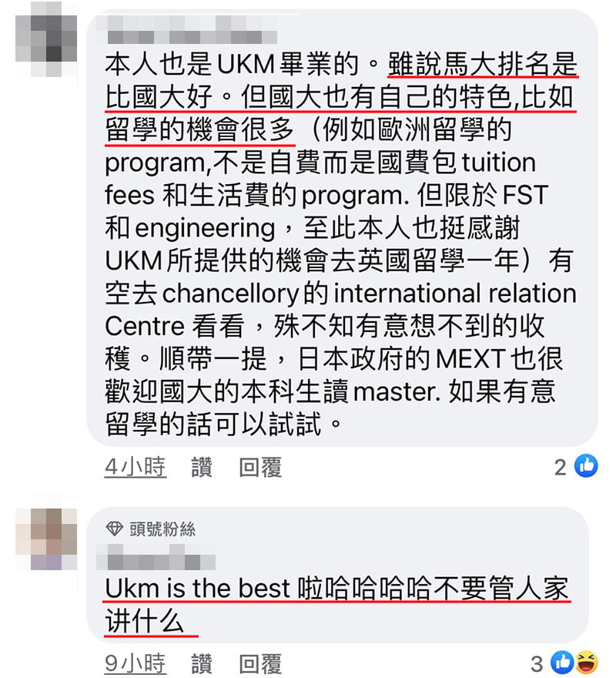This screenshot has width=616, height=678.
Task: Click the 頭號粉絲 top fan label
Action: (162, 529)
